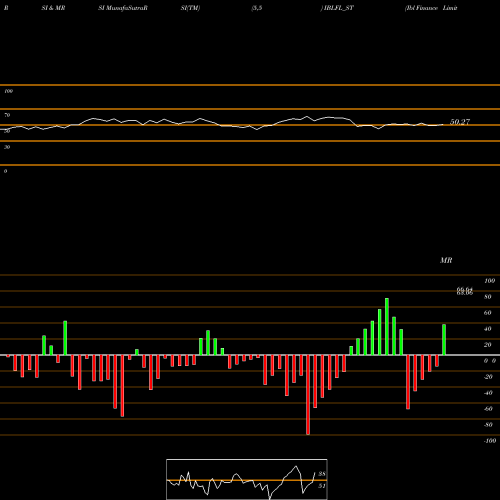This screenshot has height=500, width=500.
Task: Click the MR axis label -60
Action: (488, 409)
